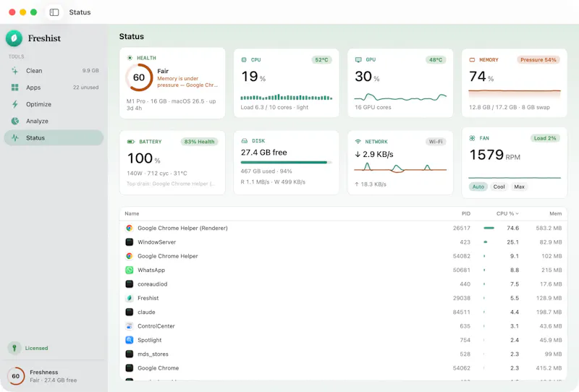Click the Analyze pie chart icon
579x392 pixels.
click(14, 121)
